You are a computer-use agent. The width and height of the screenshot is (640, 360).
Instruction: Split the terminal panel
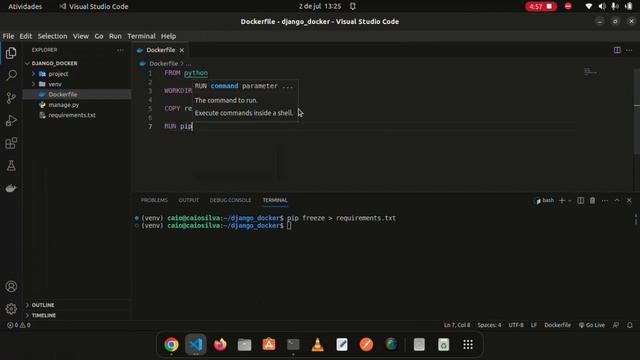click(580, 200)
